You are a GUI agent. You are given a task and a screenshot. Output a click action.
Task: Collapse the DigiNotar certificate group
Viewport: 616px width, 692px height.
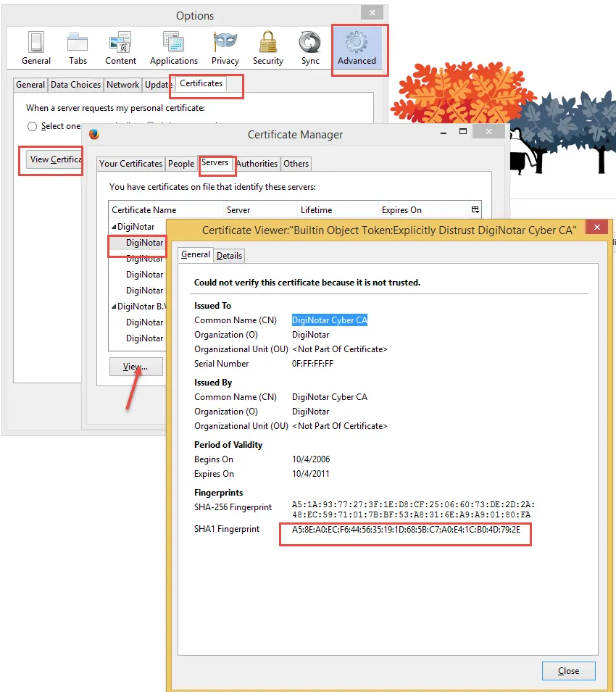[x=114, y=227]
